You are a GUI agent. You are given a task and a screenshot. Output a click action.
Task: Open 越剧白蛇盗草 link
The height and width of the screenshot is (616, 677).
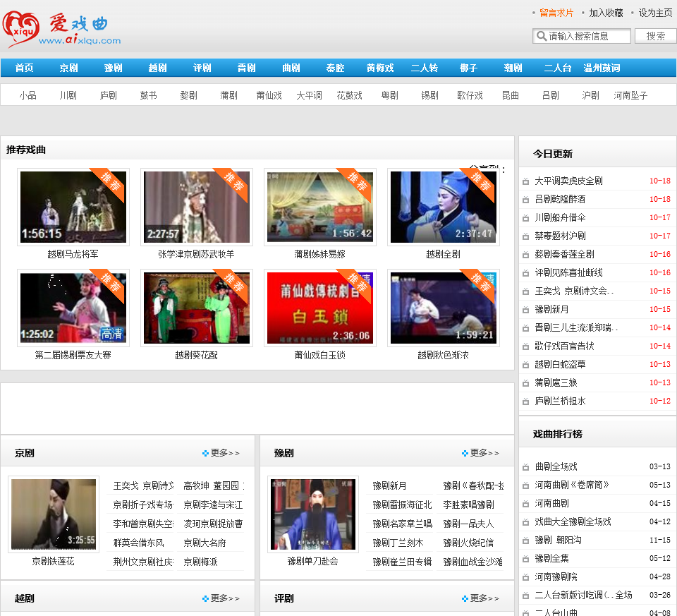tap(560, 365)
